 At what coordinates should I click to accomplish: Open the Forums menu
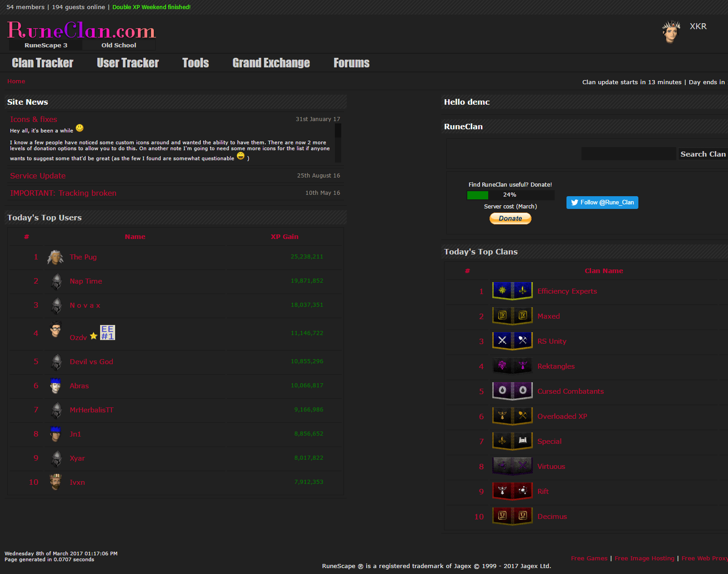coord(351,63)
